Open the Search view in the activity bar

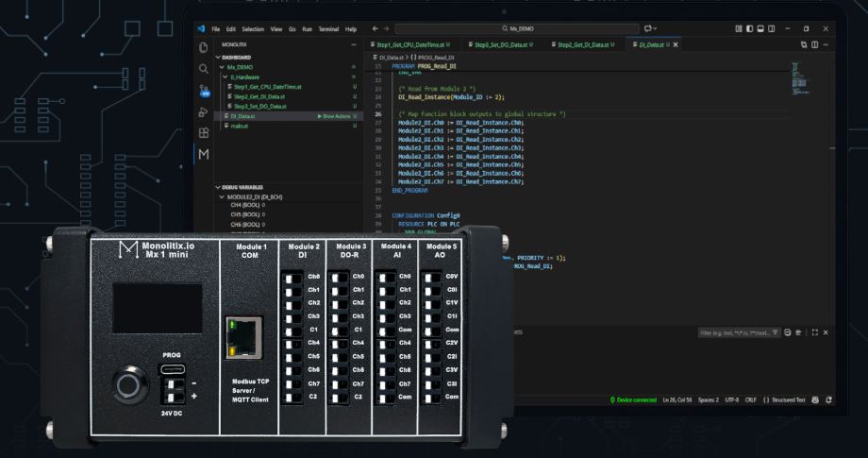pyautogui.click(x=203, y=69)
